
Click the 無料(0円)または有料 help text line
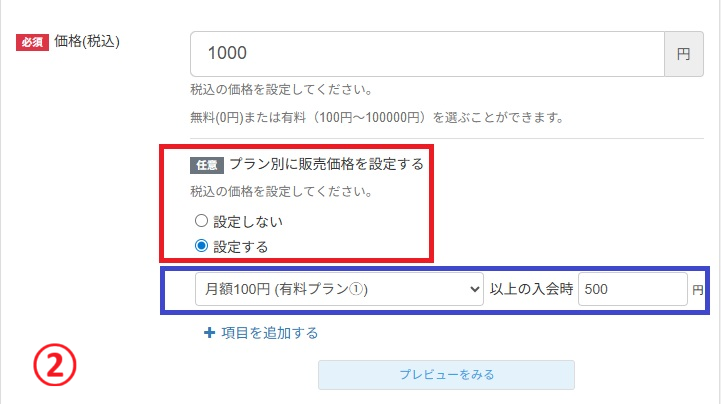click(376, 117)
